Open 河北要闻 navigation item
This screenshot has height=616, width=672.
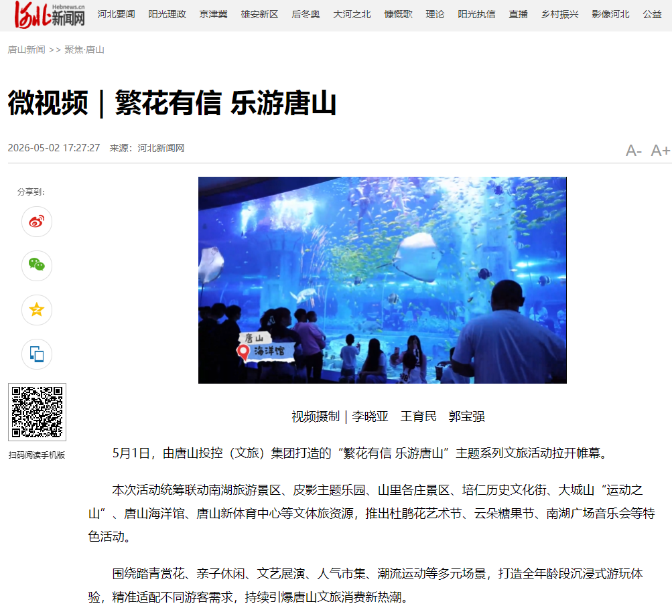tap(116, 15)
